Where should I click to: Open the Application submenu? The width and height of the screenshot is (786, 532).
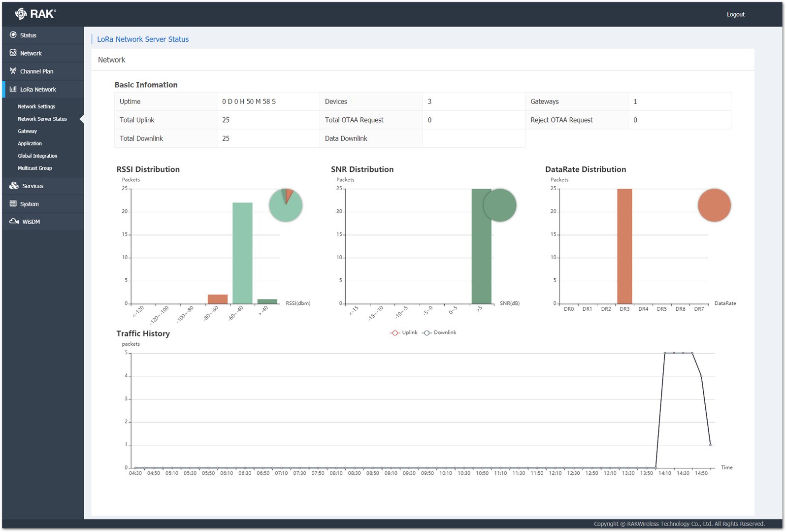(x=30, y=143)
